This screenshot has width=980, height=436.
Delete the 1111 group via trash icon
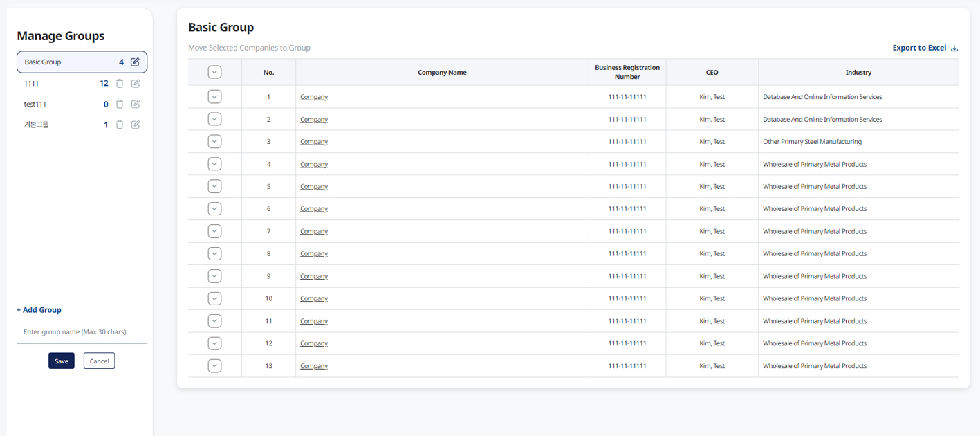120,84
